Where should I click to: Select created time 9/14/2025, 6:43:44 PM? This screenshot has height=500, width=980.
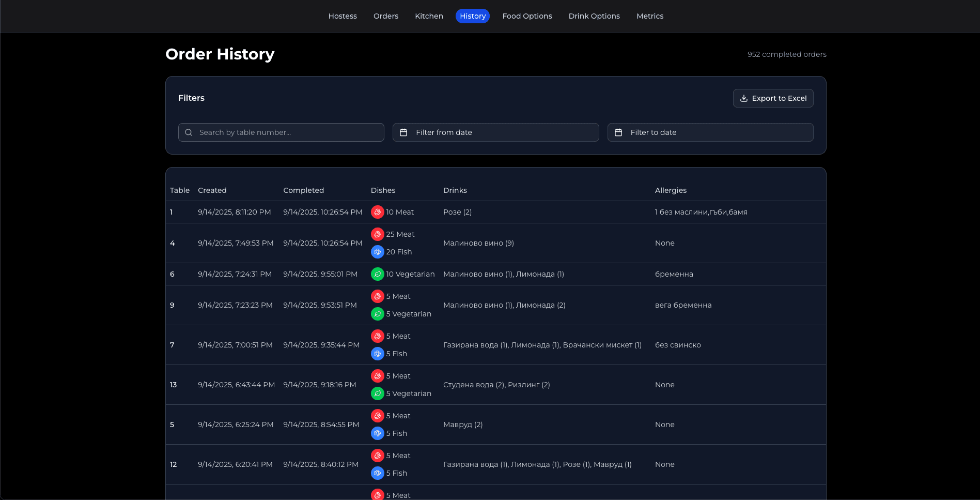tap(237, 385)
